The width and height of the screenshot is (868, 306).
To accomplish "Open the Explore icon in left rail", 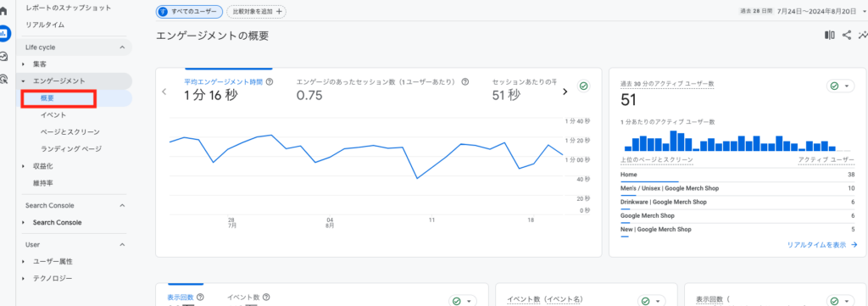I will tap(4, 56).
